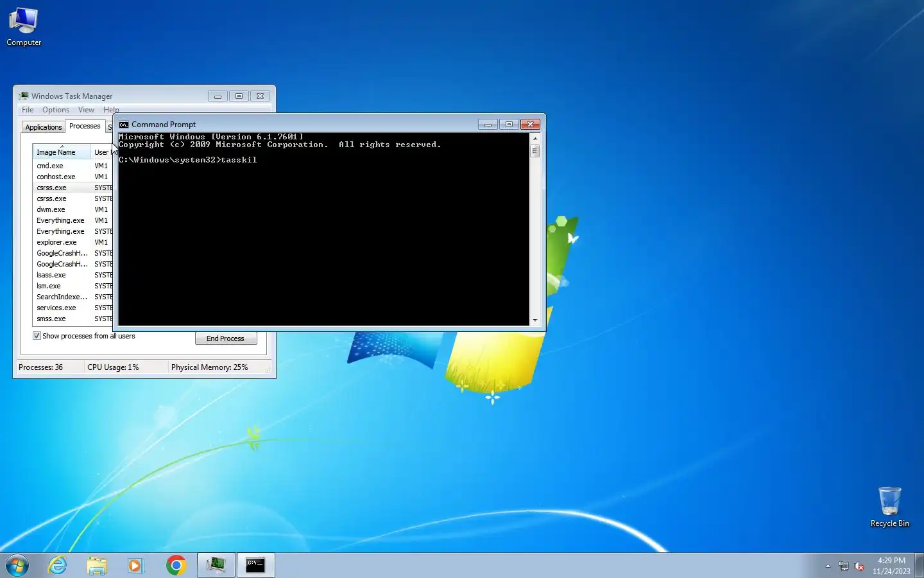Select cmd.exe process row
This screenshot has height=578, width=924.
tap(73, 166)
